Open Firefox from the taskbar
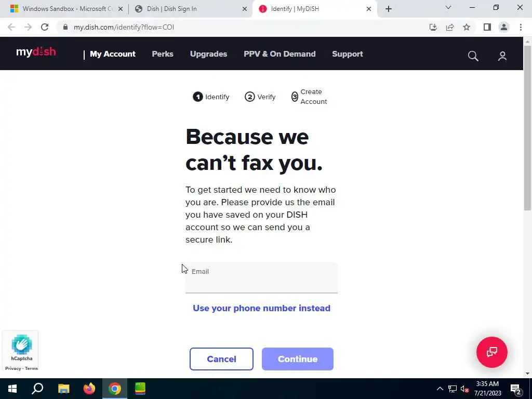Viewport: 532px width, 399px height. tap(89, 389)
